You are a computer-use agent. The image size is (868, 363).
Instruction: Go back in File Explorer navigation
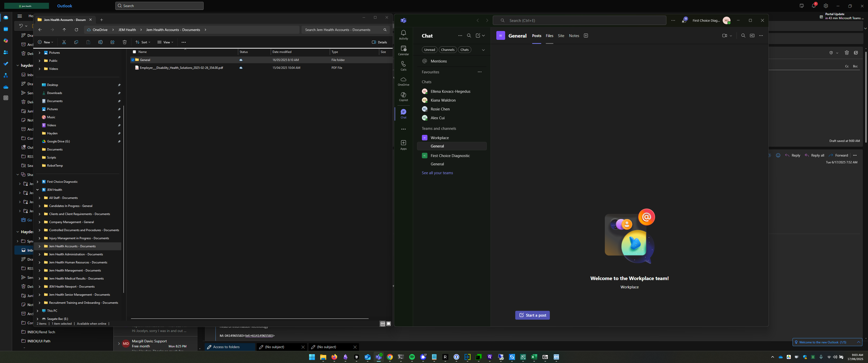click(40, 30)
